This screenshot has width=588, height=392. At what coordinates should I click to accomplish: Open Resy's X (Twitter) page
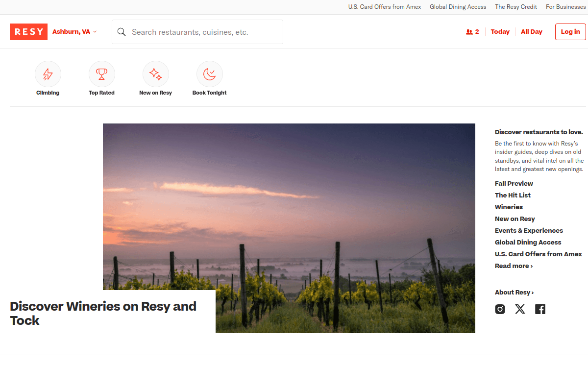point(520,309)
